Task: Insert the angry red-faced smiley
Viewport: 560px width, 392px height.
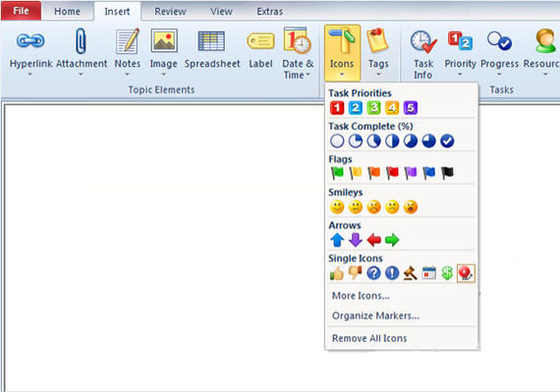Action: 373,207
